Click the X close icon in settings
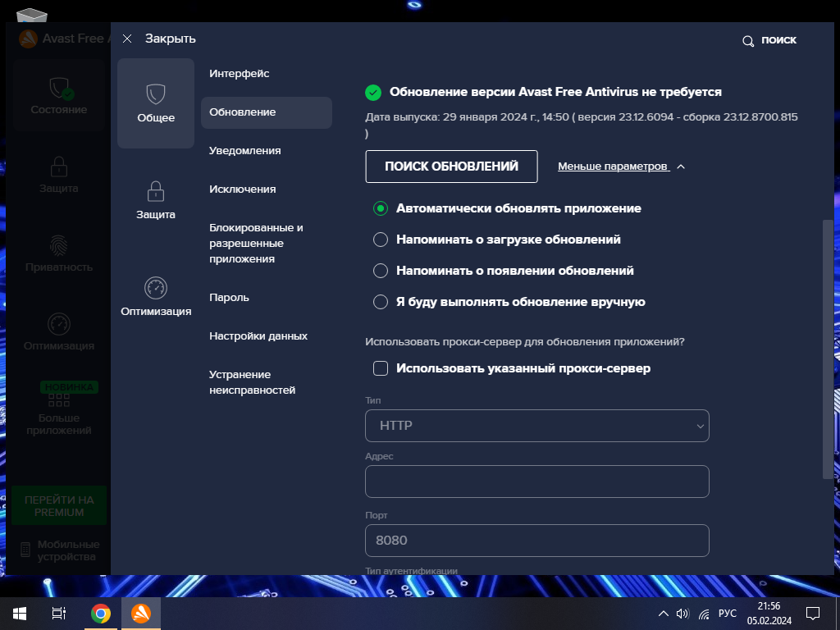The height and width of the screenshot is (630, 840). click(127, 39)
